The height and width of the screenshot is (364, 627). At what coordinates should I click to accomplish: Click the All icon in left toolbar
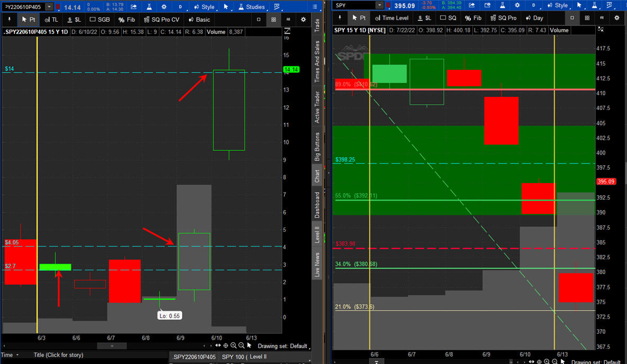[288, 19]
